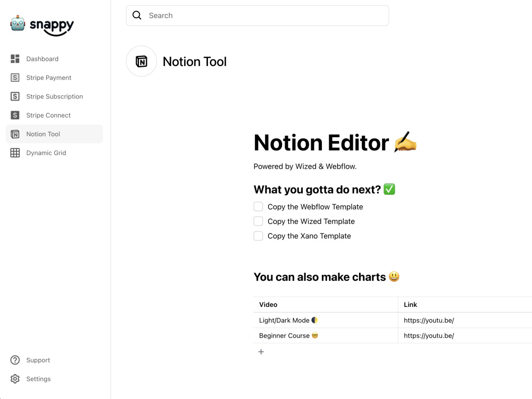Click 'You can also make charts' heading
This screenshot has height=399, width=532.
coord(327,277)
